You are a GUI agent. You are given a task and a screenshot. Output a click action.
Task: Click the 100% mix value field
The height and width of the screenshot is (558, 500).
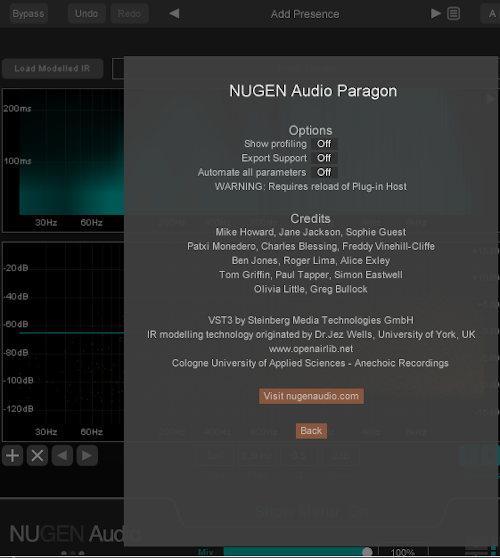coord(403,552)
